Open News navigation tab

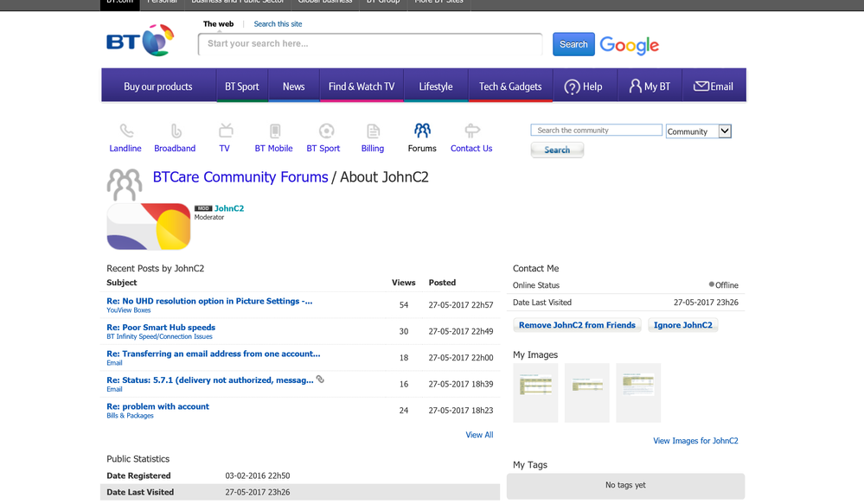point(294,86)
